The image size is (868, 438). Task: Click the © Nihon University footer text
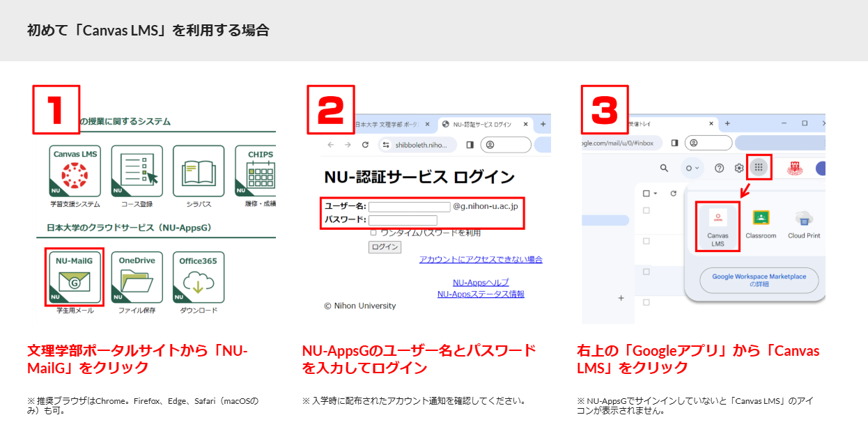pos(360,306)
